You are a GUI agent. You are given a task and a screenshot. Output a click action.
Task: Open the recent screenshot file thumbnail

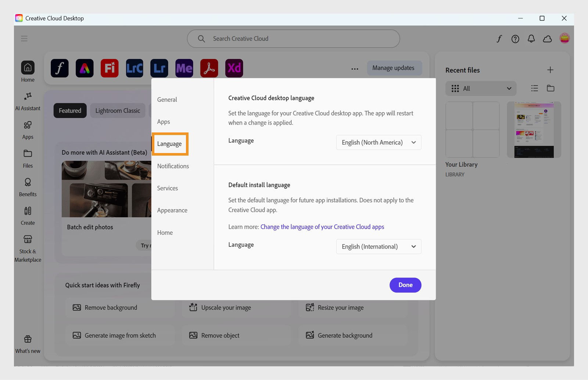(x=534, y=129)
